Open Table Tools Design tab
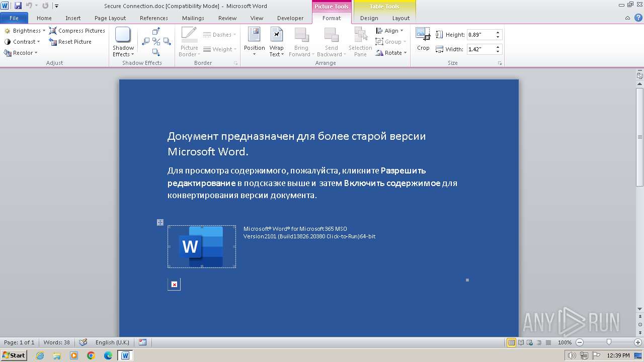 (369, 18)
